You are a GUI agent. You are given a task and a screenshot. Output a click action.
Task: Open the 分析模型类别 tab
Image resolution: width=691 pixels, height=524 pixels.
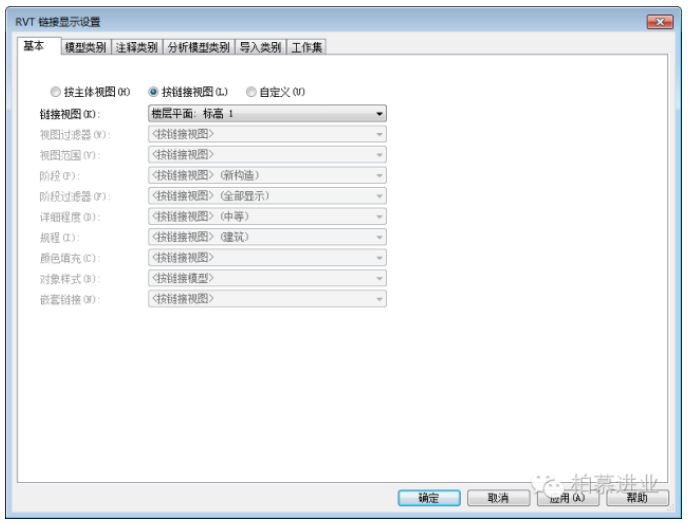click(x=199, y=47)
